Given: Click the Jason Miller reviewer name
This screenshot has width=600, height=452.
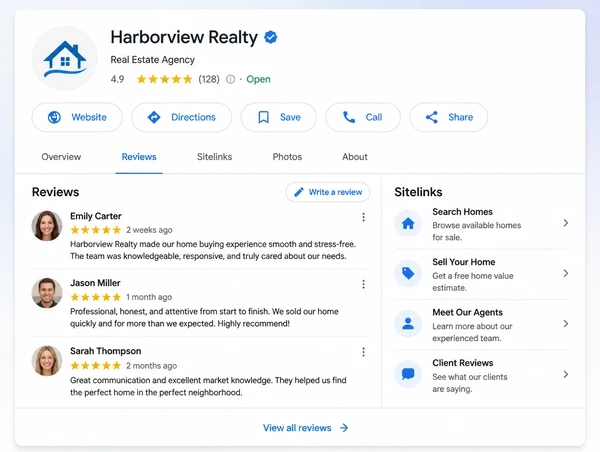Looking at the screenshot, I should point(95,283).
